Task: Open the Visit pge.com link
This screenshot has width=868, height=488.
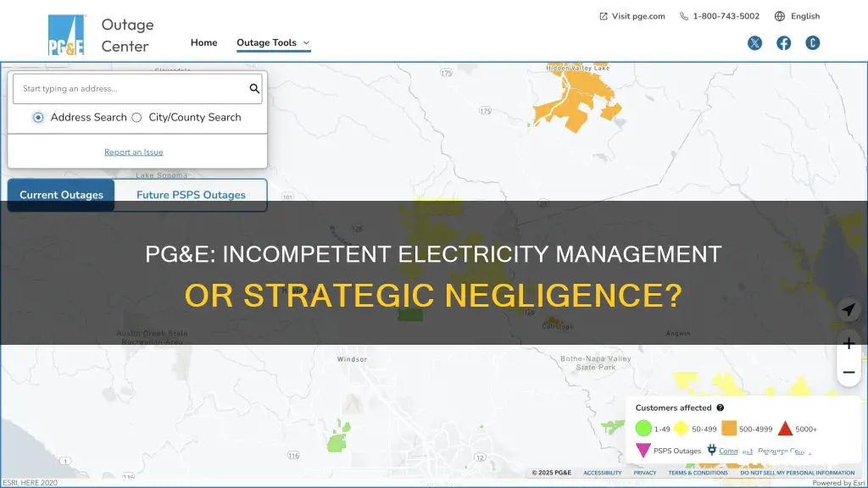Action: [638, 16]
